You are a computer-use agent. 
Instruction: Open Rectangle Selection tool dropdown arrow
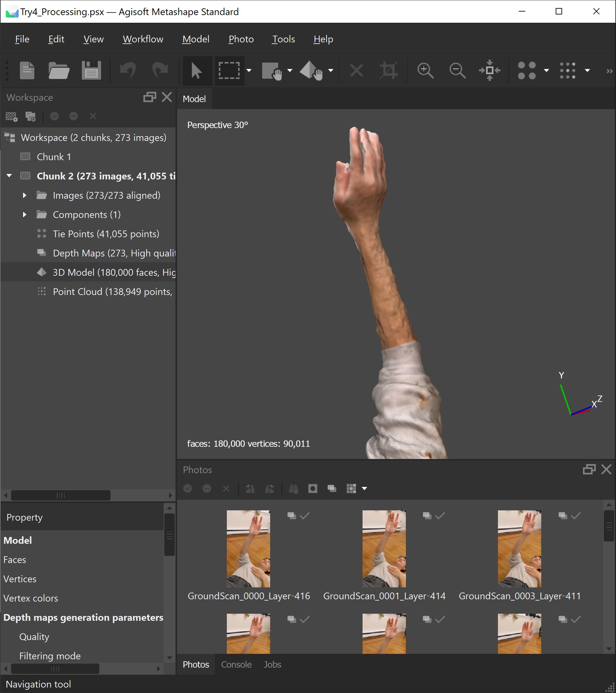pyautogui.click(x=249, y=71)
